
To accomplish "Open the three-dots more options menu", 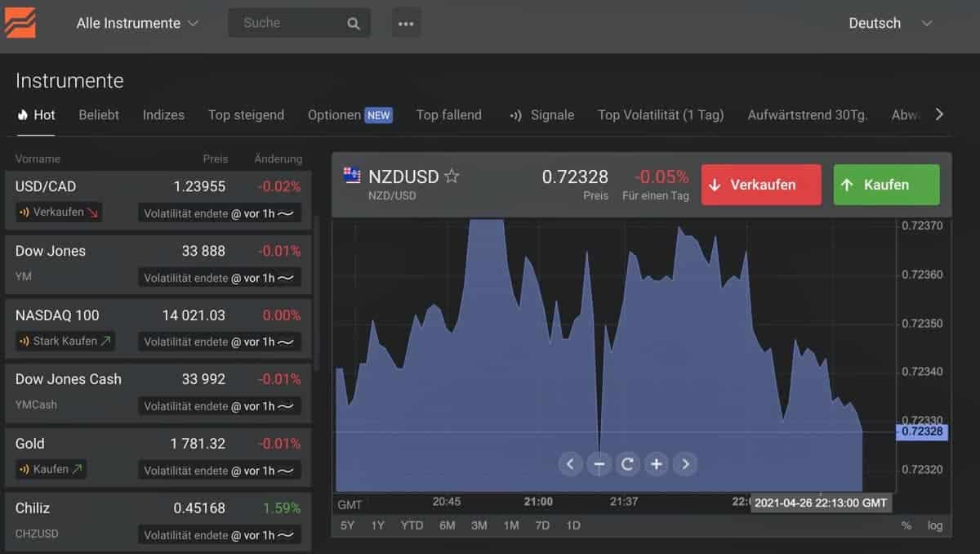I will coord(406,23).
